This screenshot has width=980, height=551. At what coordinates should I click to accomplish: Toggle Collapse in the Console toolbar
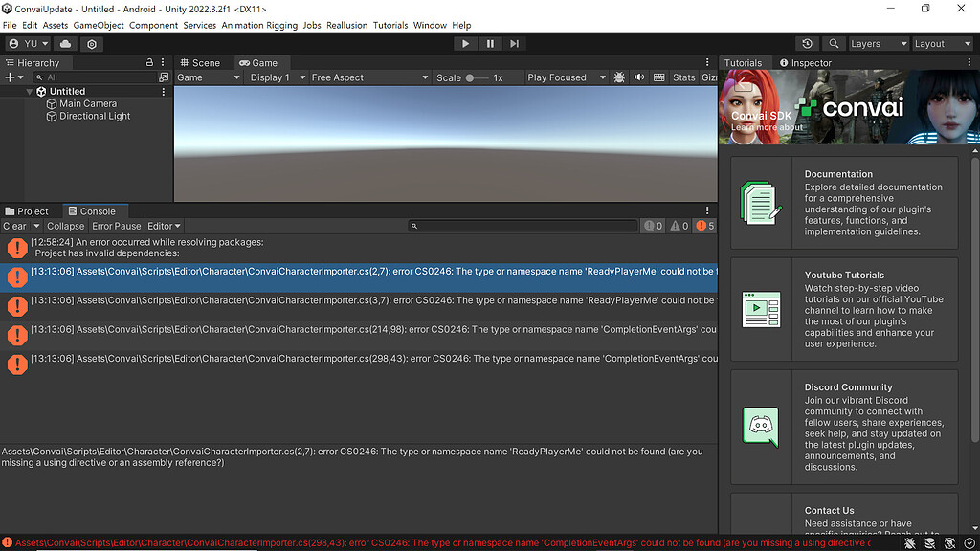tap(65, 225)
